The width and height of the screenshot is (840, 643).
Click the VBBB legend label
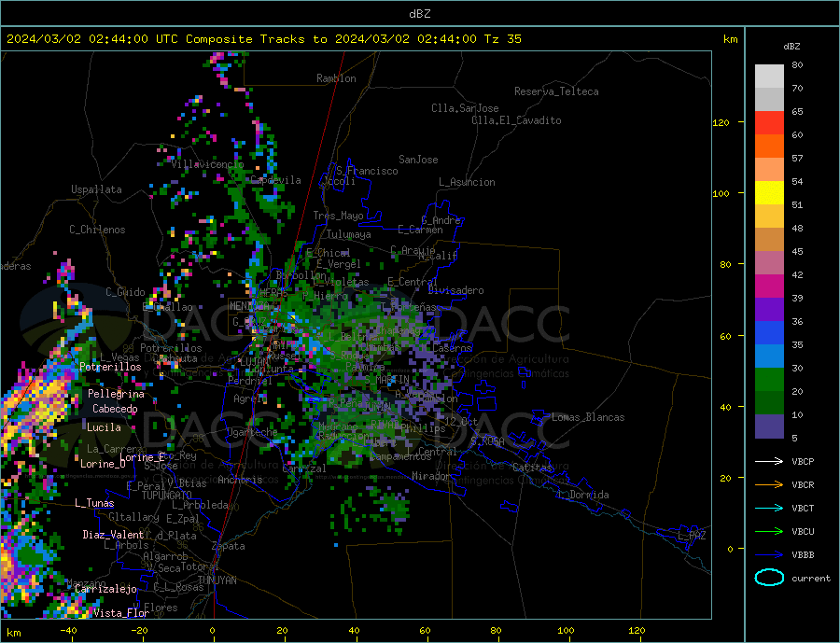803,554
